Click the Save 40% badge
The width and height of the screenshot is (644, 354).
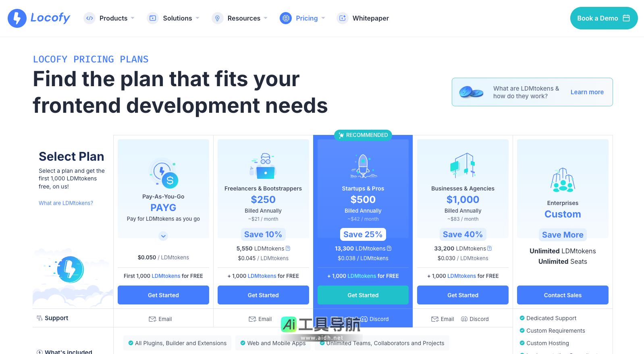pos(463,234)
